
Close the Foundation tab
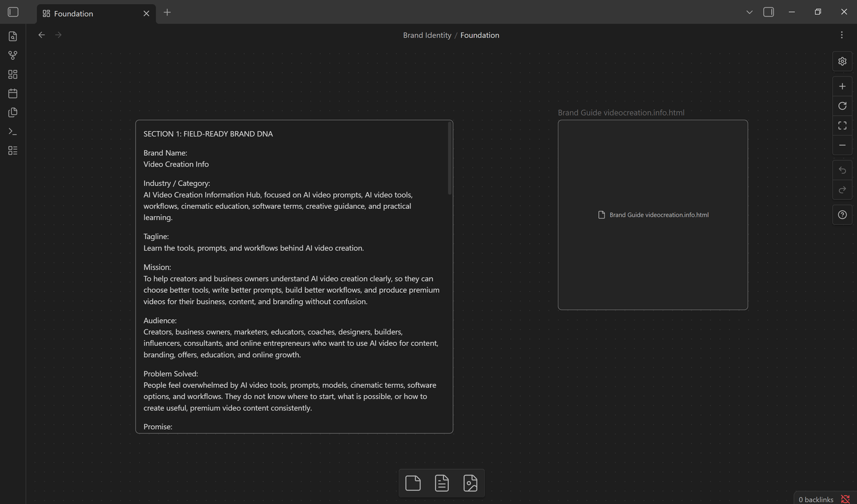point(146,14)
